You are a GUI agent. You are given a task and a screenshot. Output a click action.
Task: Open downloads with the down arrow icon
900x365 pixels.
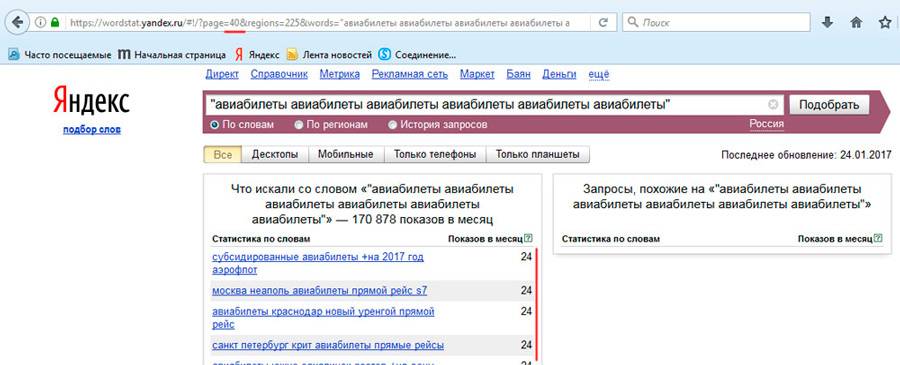pos(827,22)
